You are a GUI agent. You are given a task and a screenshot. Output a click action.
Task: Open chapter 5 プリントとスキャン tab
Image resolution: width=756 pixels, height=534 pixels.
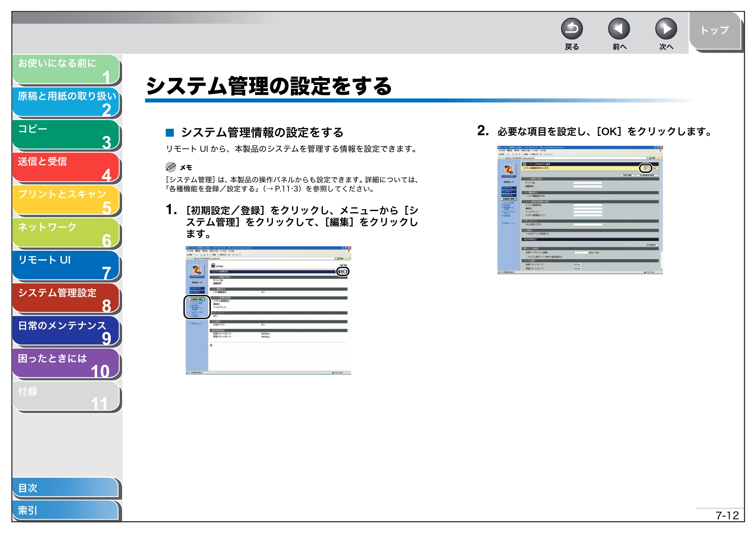tap(66, 201)
